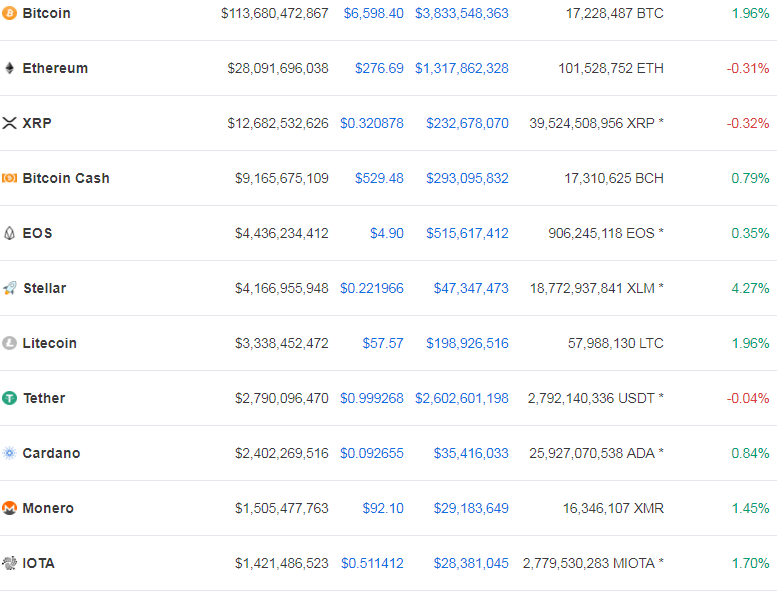
Task: Click Stellar price $0.221966
Action: pyautogui.click(x=372, y=288)
